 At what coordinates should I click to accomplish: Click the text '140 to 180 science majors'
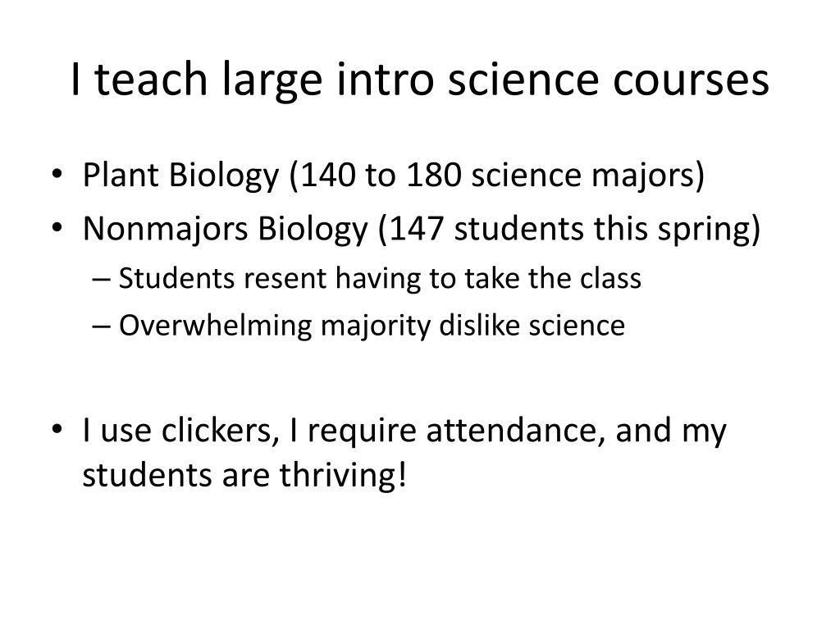[x=496, y=176]
